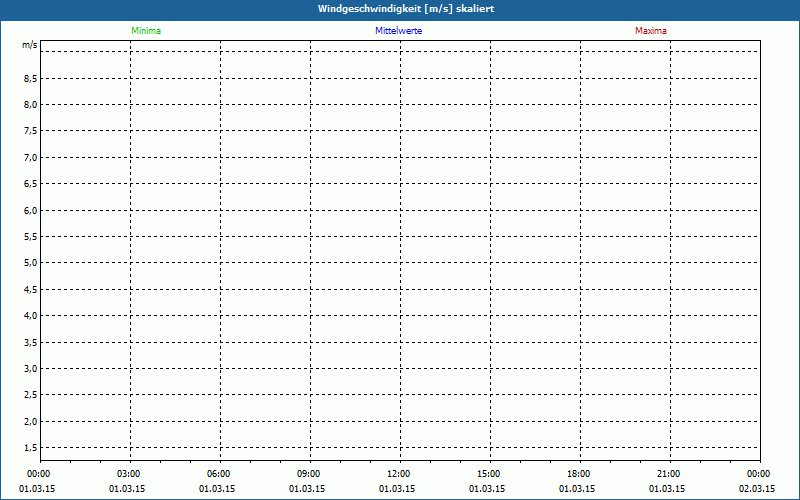Click the 6,5 y-axis value
Screen dimensions: 800x500
coord(31,184)
